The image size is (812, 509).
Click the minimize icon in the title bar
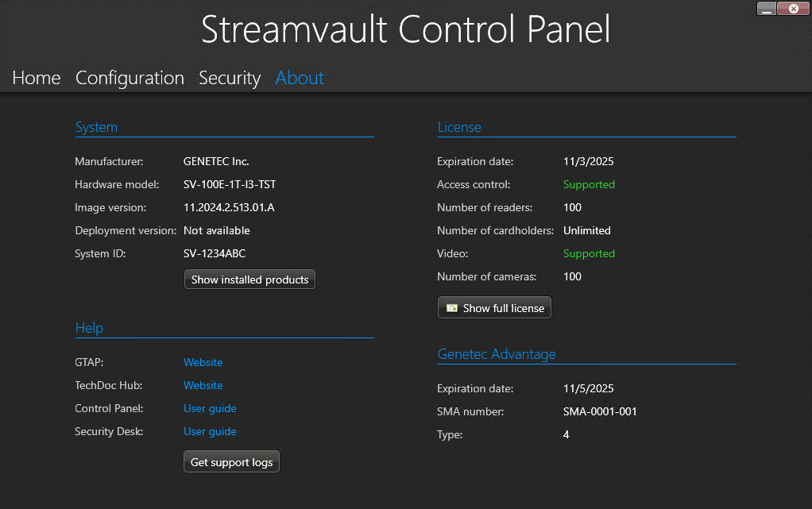(x=766, y=8)
